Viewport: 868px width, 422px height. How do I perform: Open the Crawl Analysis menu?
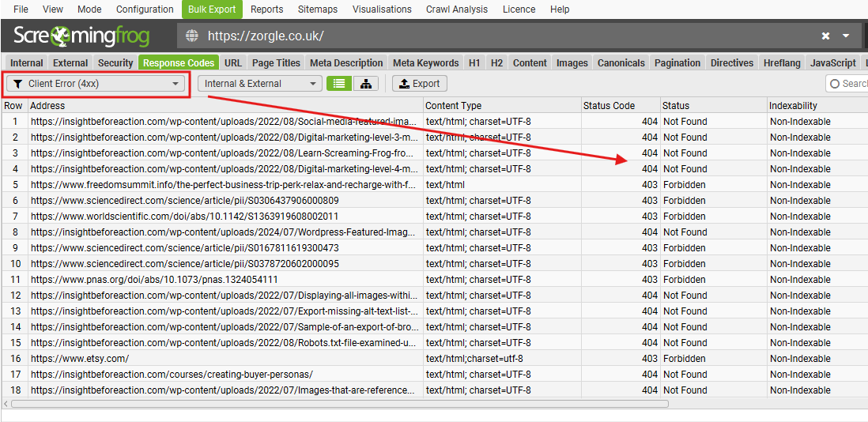(457, 9)
